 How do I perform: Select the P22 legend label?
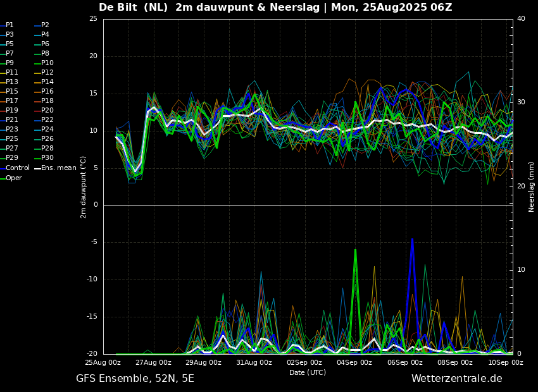tap(47, 120)
